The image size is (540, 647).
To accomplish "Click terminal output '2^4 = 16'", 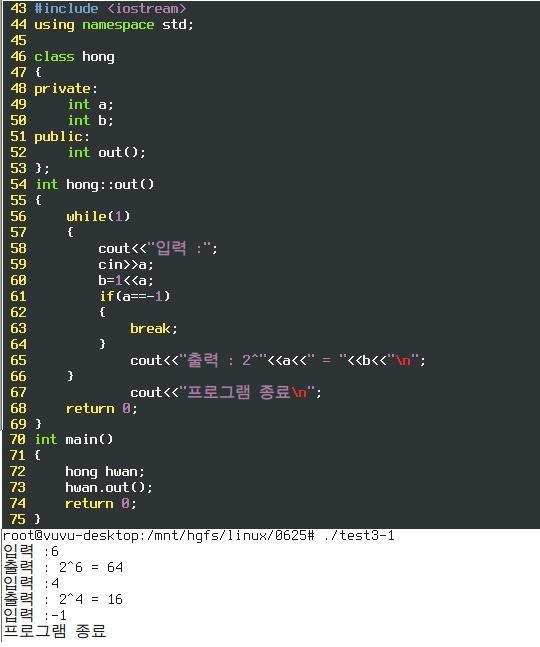I will [91, 599].
